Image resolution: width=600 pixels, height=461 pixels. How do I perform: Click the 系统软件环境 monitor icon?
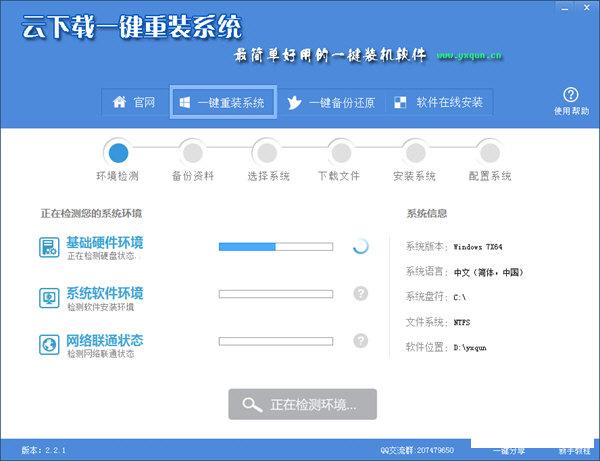click(x=50, y=297)
